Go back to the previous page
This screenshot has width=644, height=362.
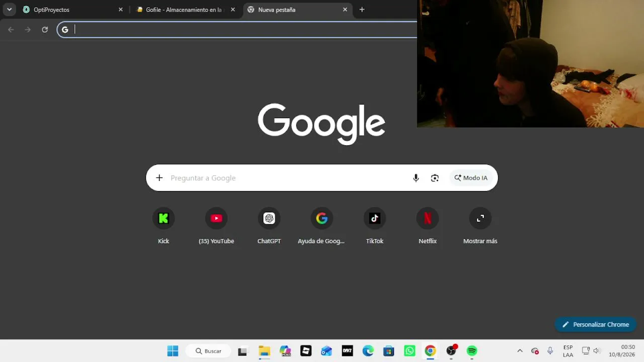pyautogui.click(x=11, y=30)
